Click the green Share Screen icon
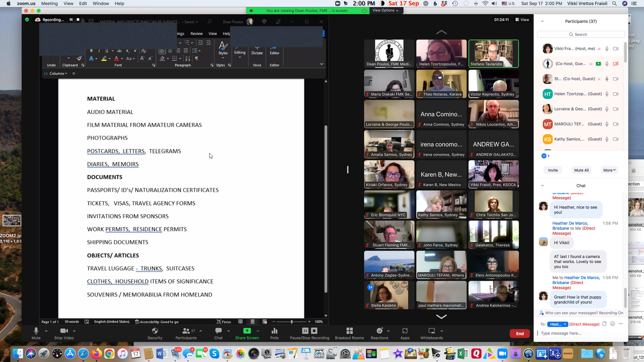The height and width of the screenshot is (362, 644). 247,331
